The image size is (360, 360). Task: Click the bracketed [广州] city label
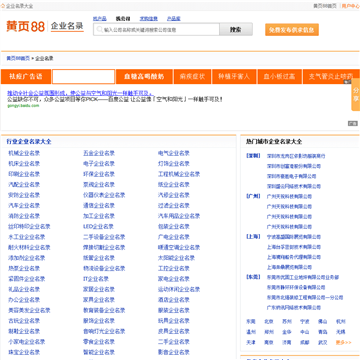[x=253, y=196]
